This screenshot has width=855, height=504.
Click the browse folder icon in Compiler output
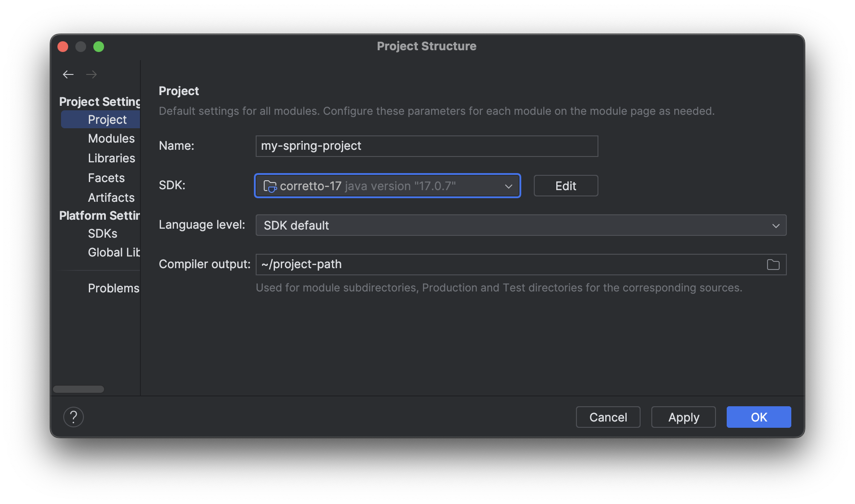pos(773,265)
